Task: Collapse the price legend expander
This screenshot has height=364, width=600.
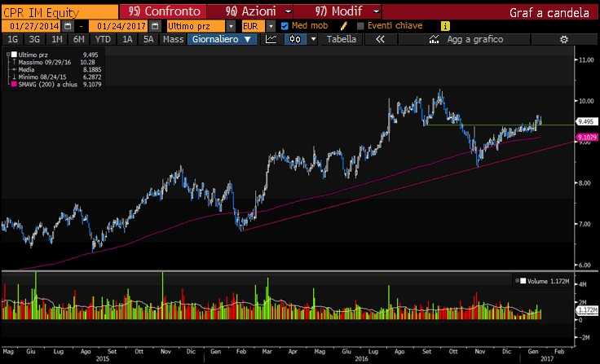Action: click(8, 55)
